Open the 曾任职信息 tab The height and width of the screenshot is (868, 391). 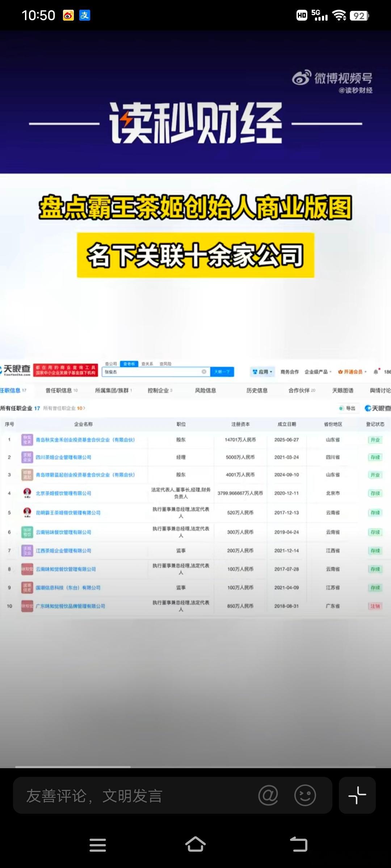61,390
